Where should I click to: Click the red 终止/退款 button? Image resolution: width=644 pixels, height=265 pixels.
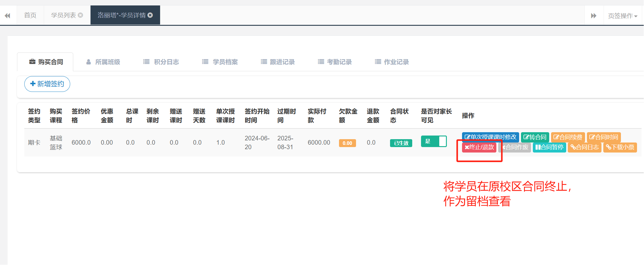pos(479,147)
